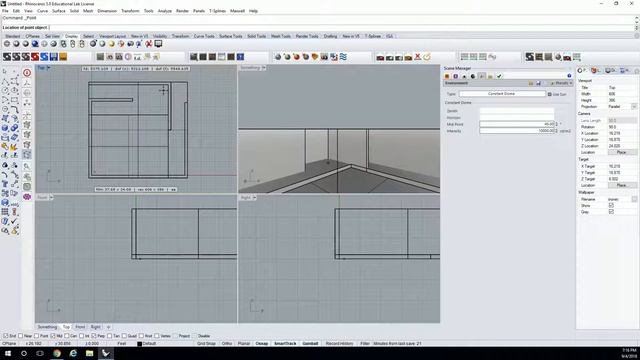Click the blue square icon in viewport toolbar
This screenshot has width=640, height=360.
[x=240, y=57]
